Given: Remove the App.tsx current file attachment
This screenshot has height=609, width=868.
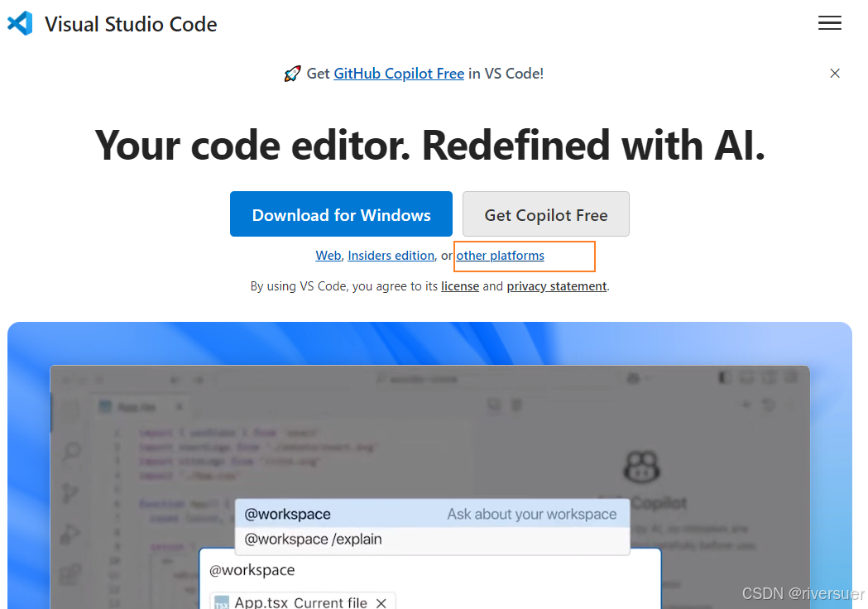Looking at the screenshot, I should [x=381, y=602].
